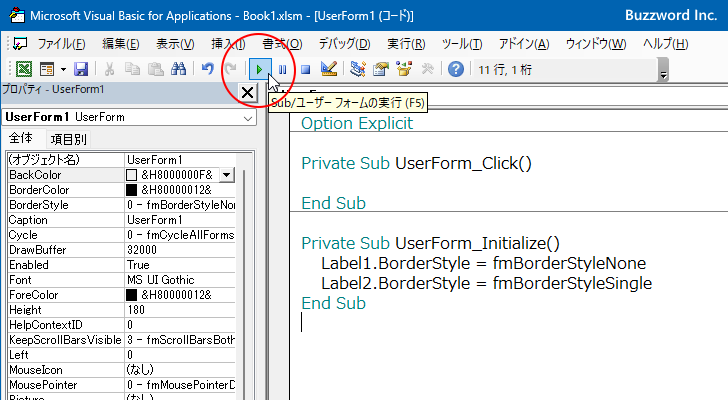The width and height of the screenshot is (728, 400).
Task: Click the Find binoculars icon
Action: coord(178,69)
